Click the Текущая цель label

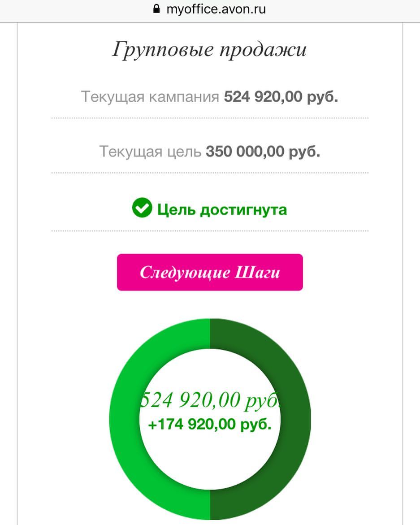[x=150, y=152]
